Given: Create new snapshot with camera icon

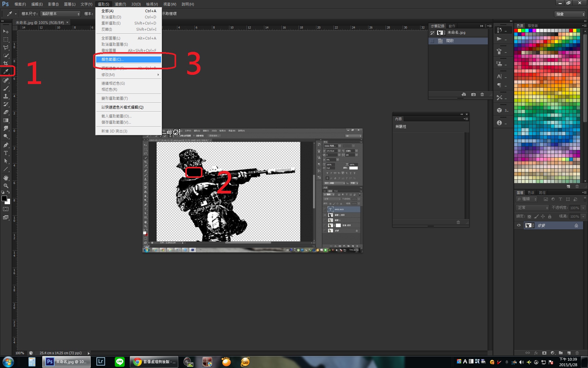Looking at the screenshot, I should click(x=473, y=94).
